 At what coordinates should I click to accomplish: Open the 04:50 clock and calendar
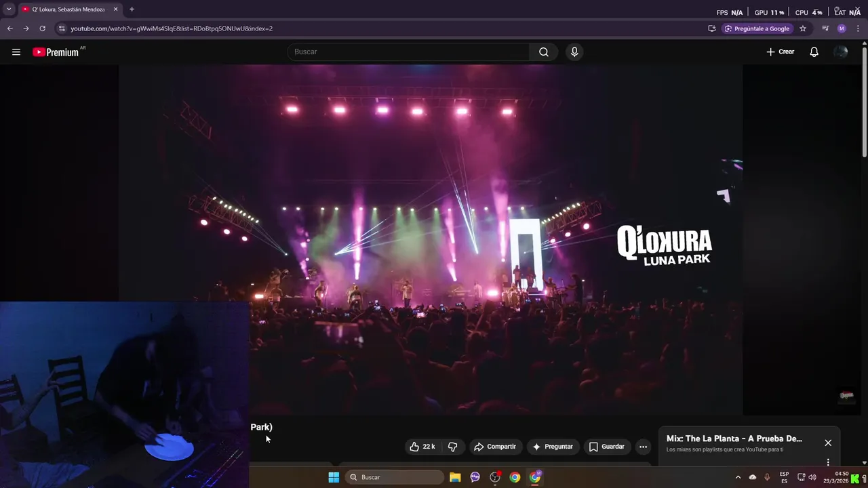point(837,477)
